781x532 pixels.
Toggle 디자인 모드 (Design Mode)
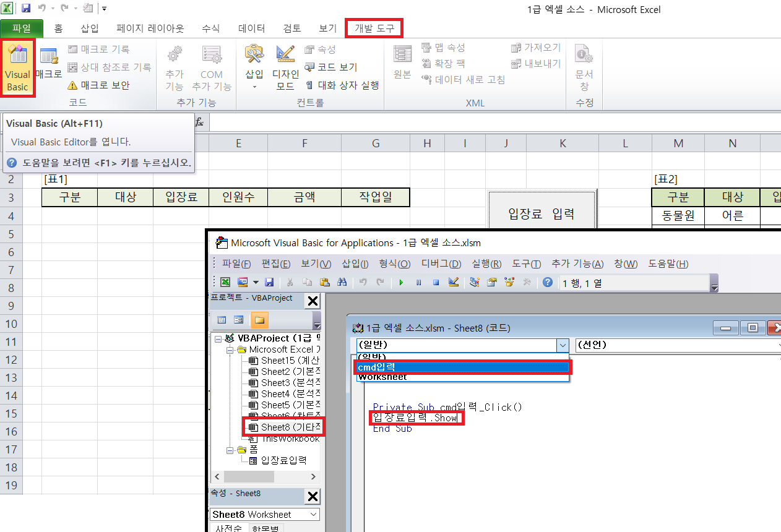[285, 68]
